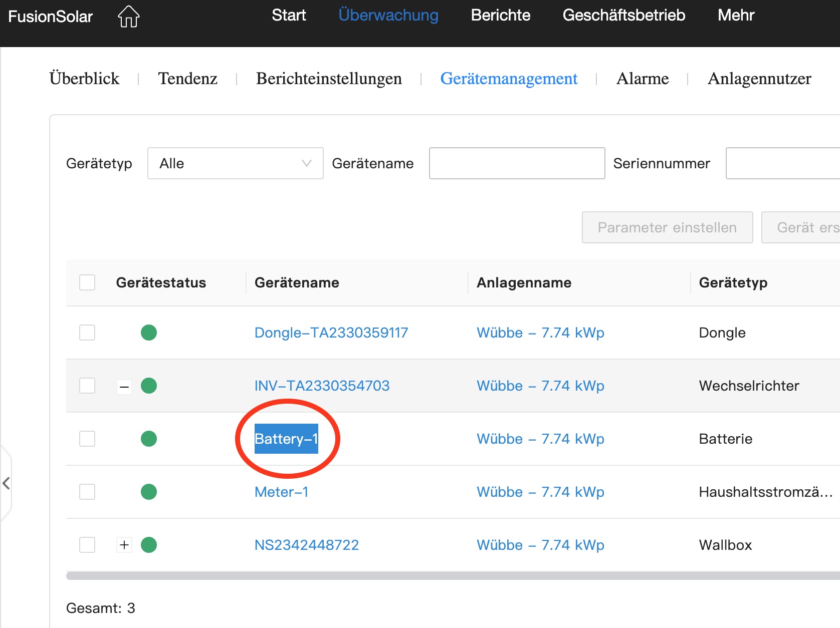Collapse the left sidebar arrow
This screenshot has width=840, height=628.
coord(6,483)
